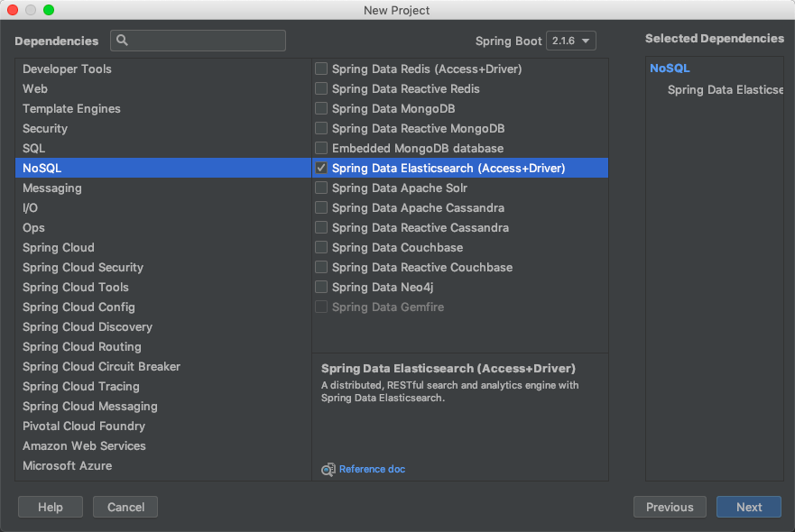
Task: Select Spring Cloud Discovery category
Action: click(162, 326)
